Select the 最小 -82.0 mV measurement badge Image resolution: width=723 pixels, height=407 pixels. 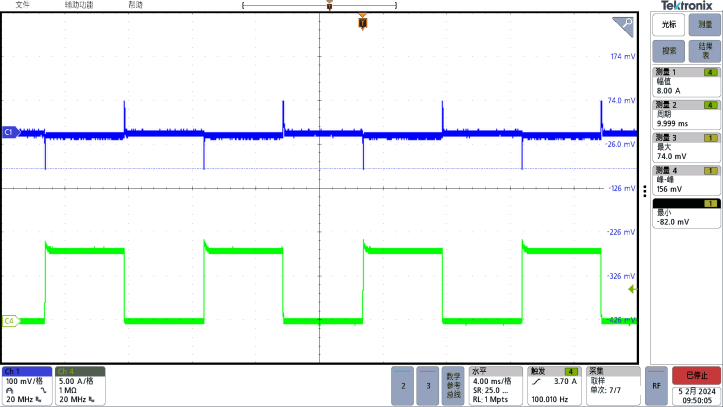coord(687,213)
